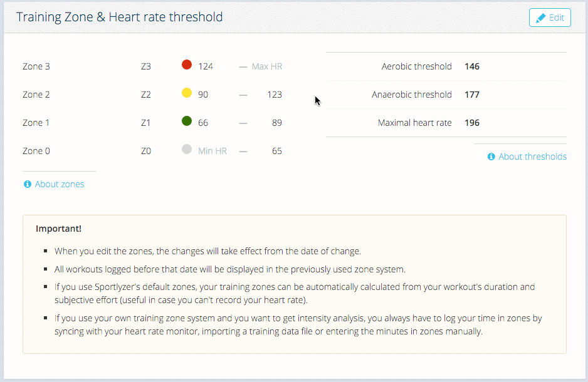Viewport: 588px width, 382px height.
Task: Click the Training Zone & Heart rate threshold heading
Action: tap(119, 17)
